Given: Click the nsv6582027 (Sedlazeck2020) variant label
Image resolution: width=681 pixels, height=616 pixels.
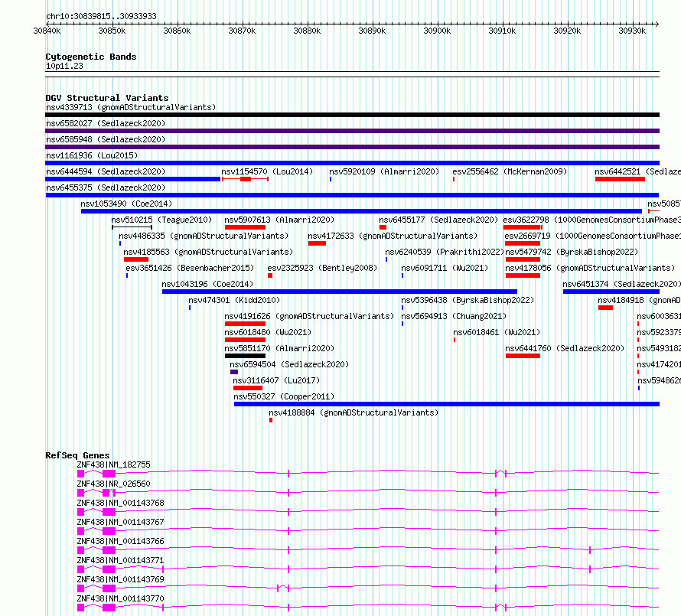Looking at the screenshot, I should point(106,123).
